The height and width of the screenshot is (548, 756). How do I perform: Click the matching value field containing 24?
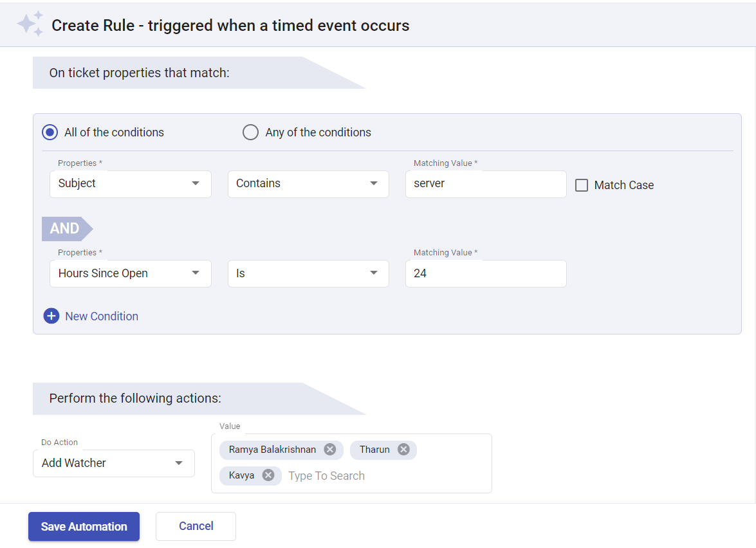pos(486,273)
